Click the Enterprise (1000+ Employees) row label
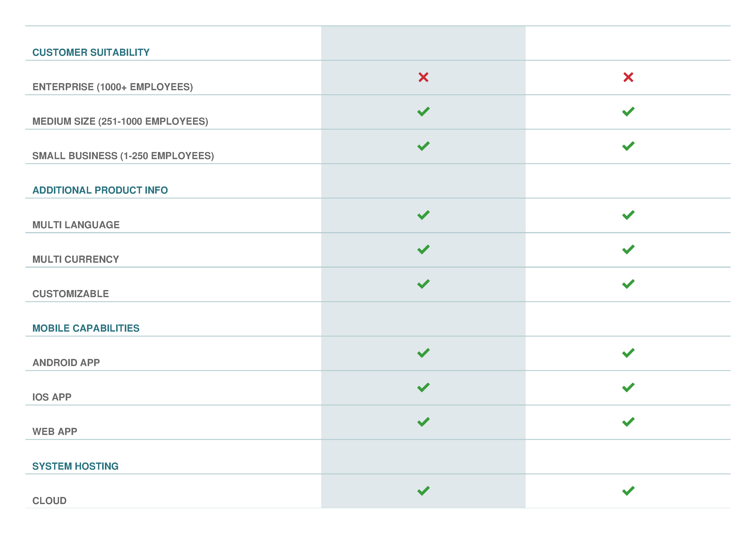Screen dimensions: 756x534 113,87
